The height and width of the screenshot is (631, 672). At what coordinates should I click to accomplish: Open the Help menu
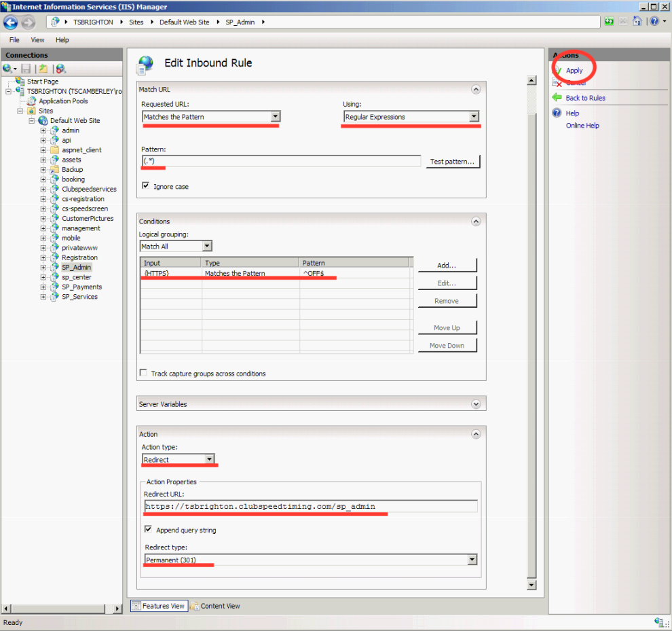pos(62,40)
